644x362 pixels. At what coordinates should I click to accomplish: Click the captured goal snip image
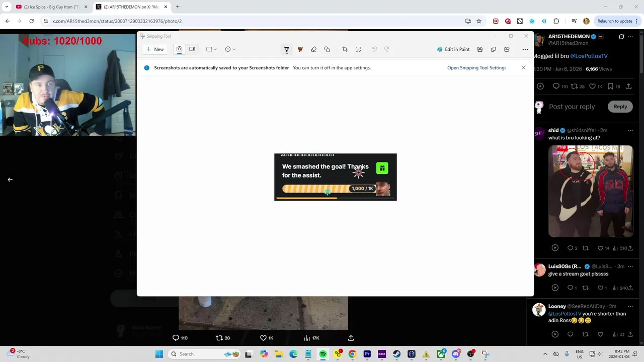(336, 177)
